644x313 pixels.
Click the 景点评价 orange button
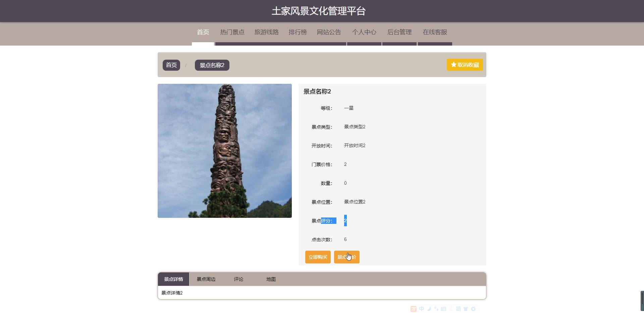point(347,257)
